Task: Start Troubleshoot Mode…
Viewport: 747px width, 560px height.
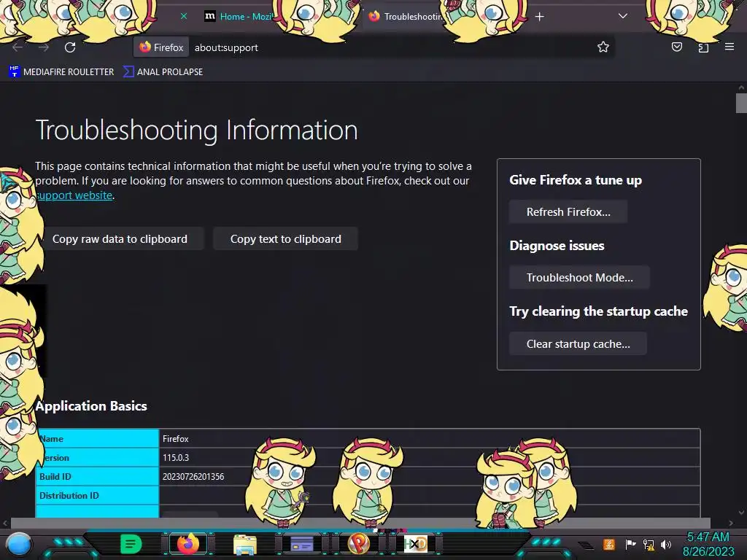Action: pyautogui.click(x=579, y=278)
